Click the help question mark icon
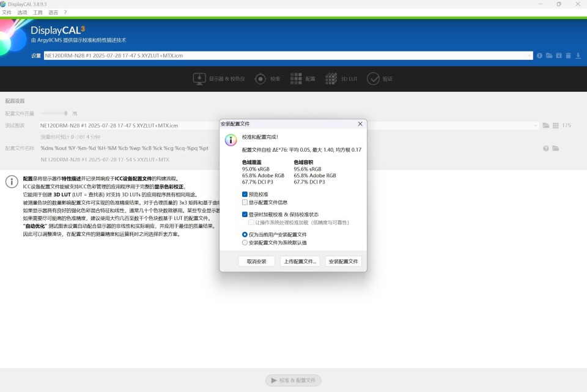 pos(546,148)
